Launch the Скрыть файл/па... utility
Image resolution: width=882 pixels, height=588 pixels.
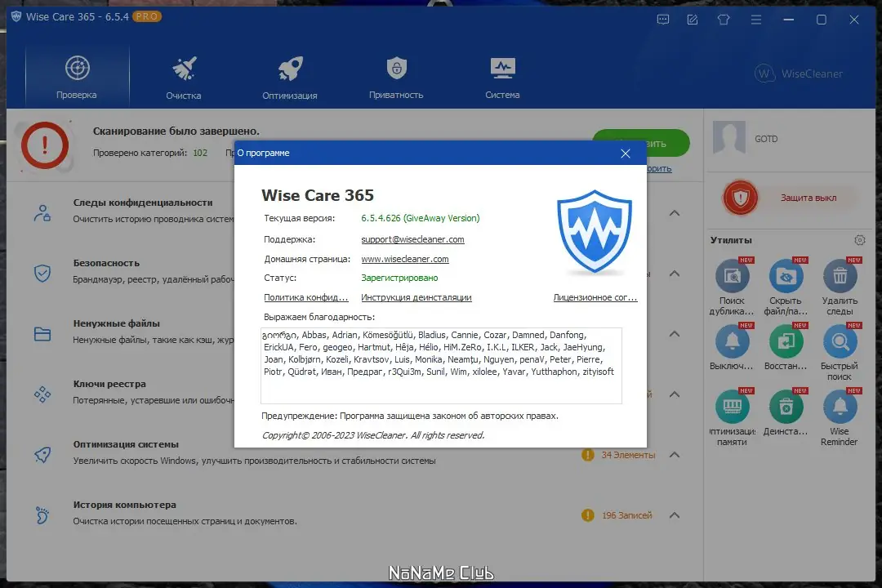pos(786,287)
